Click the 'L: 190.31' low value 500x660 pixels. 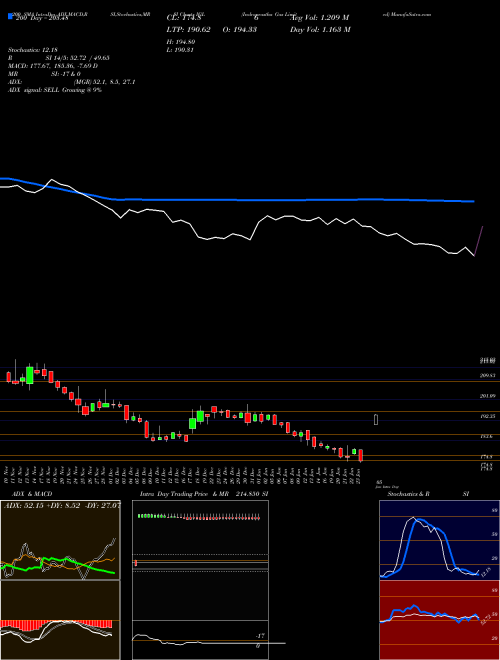181,50
